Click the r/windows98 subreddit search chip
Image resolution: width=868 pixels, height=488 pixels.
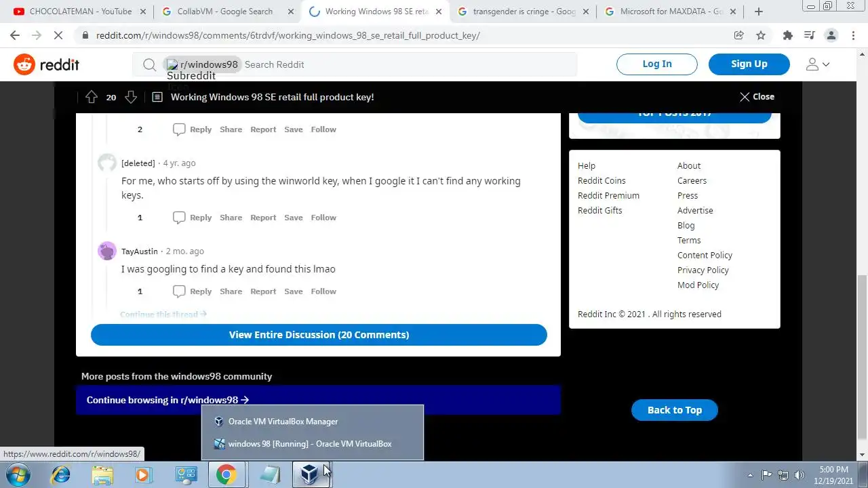[202, 64]
